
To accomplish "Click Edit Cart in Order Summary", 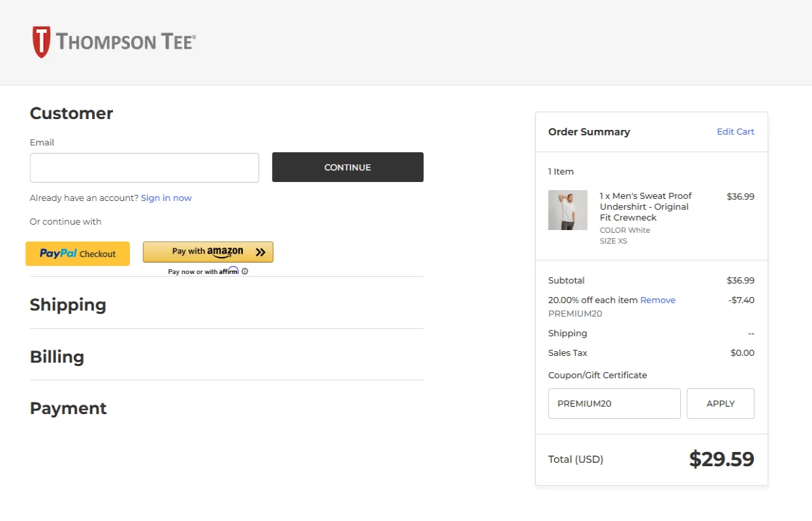I will click(735, 131).
